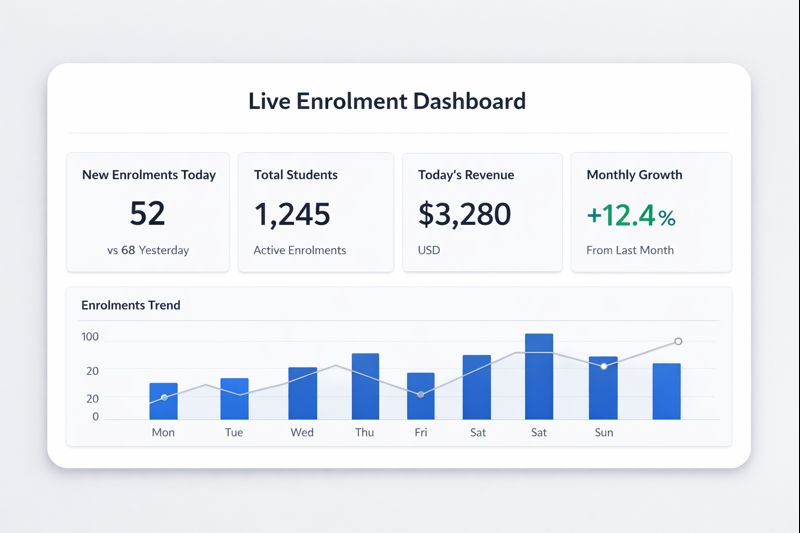
Task: Click the green +12.4% growth value
Action: point(631,214)
